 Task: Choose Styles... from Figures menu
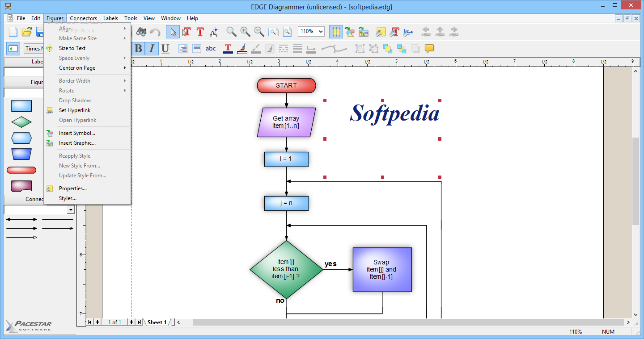pos(87,198)
